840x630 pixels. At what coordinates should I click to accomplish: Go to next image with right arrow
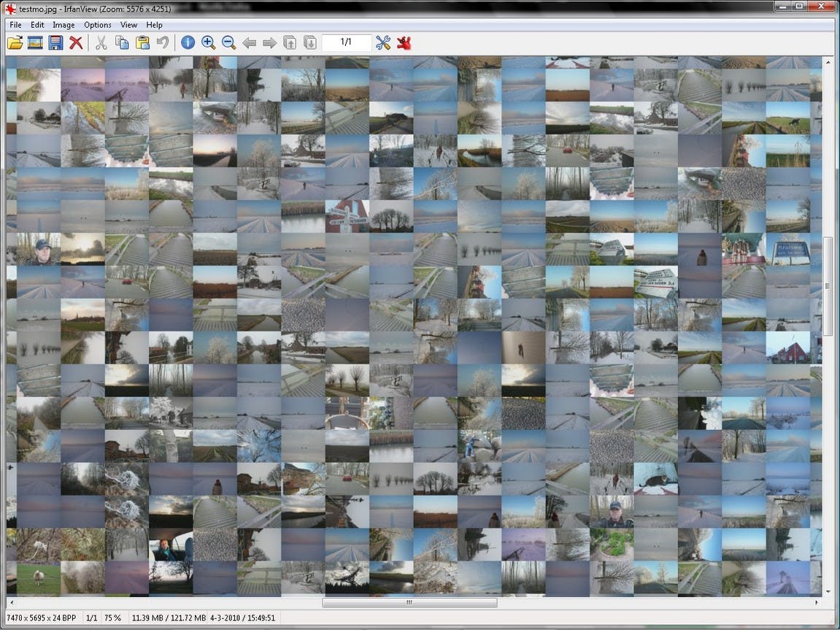click(269, 43)
